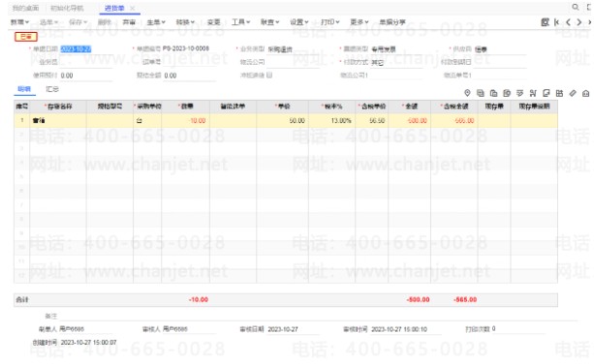This screenshot has height=364, width=594.
Task: Switch to the 我的桌面 tab
Action: pos(25,8)
